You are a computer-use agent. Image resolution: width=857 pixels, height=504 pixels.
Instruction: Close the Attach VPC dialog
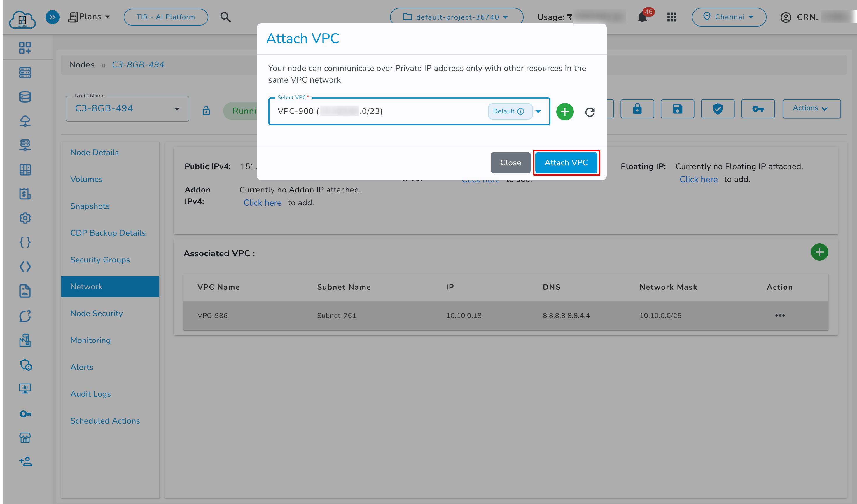(x=510, y=162)
